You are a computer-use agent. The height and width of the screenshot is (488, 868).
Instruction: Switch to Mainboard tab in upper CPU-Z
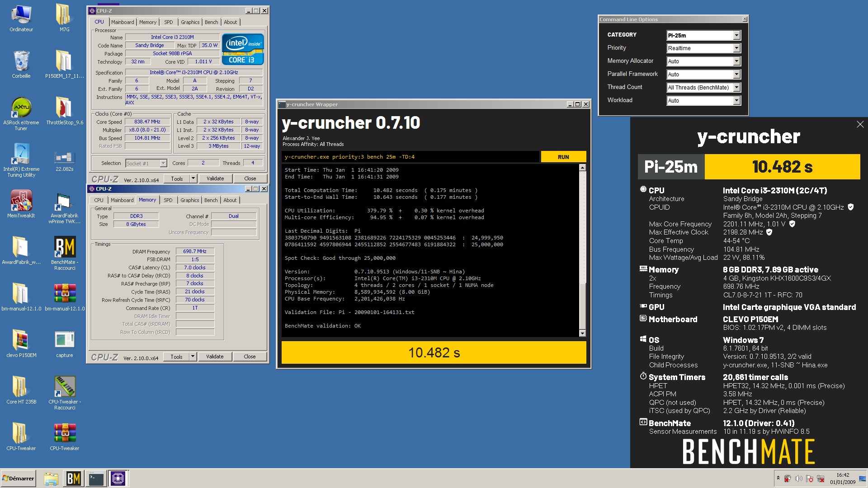click(123, 22)
